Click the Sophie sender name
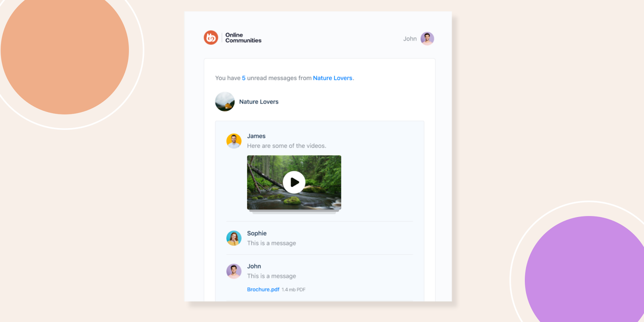This screenshot has width=644, height=322. [257, 233]
